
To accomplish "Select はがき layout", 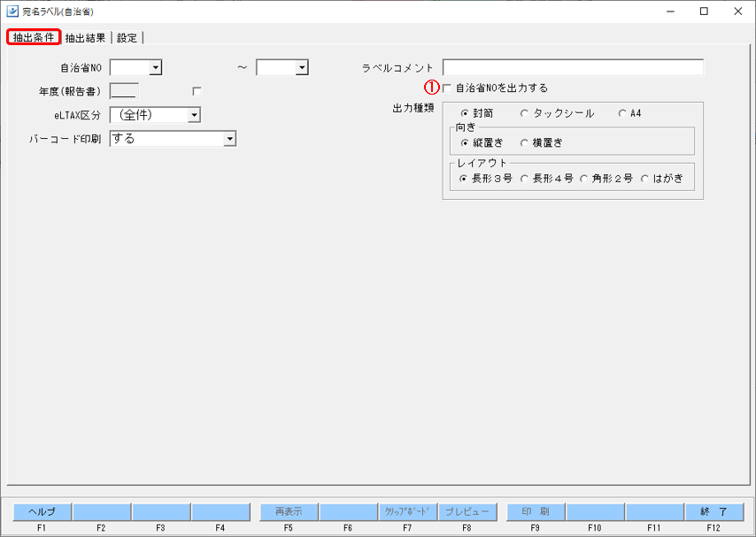I will click(644, 179).
